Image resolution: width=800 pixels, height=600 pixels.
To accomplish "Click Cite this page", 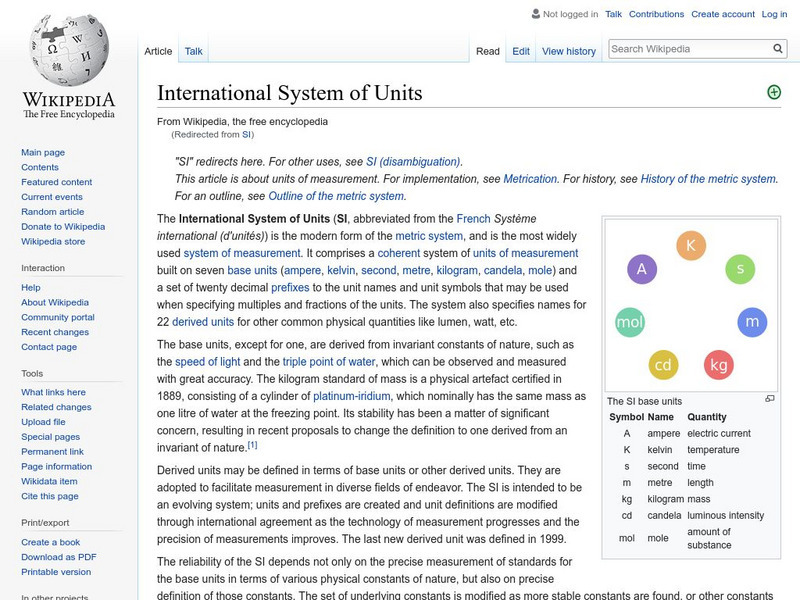I will [x=50, y=496].
